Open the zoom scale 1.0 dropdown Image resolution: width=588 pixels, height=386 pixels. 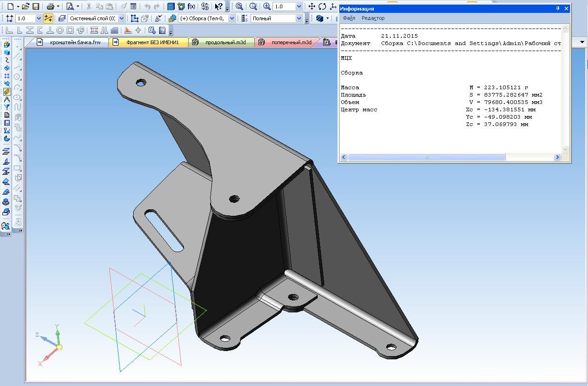[x=299, y=6]
